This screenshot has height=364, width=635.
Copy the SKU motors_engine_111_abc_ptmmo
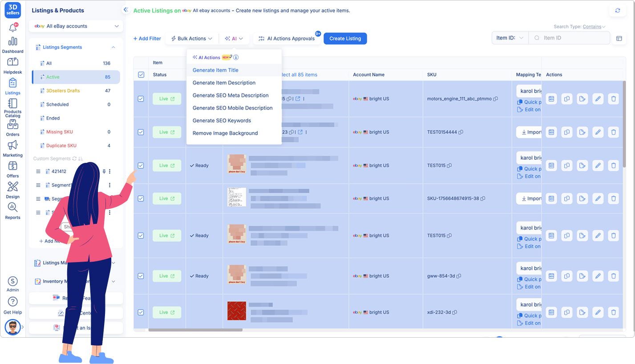[495, 99]
